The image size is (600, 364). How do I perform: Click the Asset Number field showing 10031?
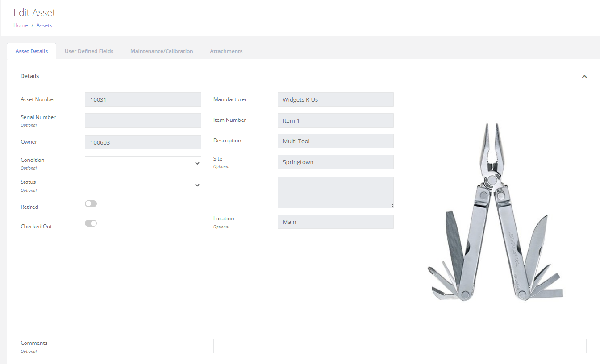point(143,99)
